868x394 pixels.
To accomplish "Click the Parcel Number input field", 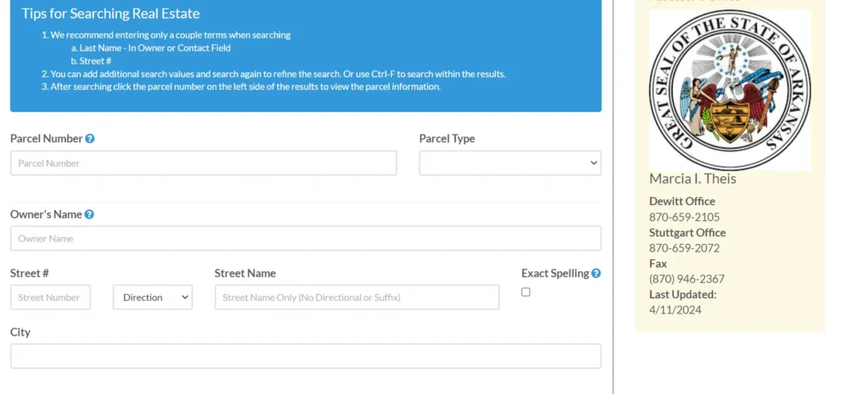I will (x=203, y=163).
